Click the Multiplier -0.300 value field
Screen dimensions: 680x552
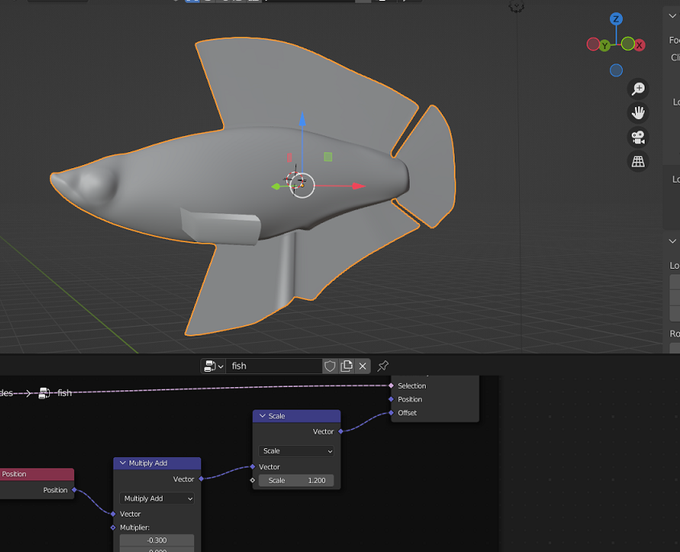[157, 540]
